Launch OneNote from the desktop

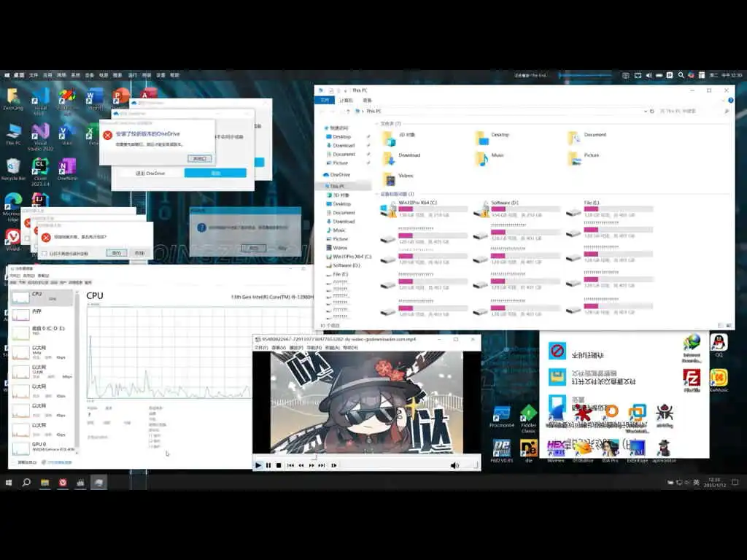click(67, 169)
